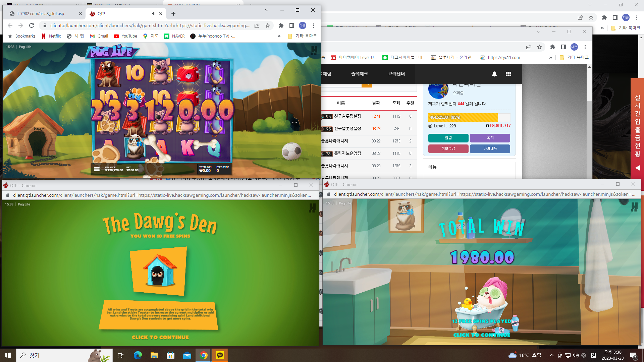The height and width of the screenshot is (362, 644).
Task: Open File Explorer from the taskbar
Action: point(154,355)
